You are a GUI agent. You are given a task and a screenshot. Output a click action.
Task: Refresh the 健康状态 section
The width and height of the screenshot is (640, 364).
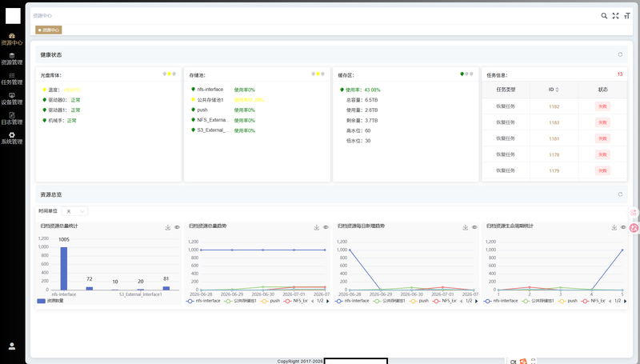coord(620,54)
